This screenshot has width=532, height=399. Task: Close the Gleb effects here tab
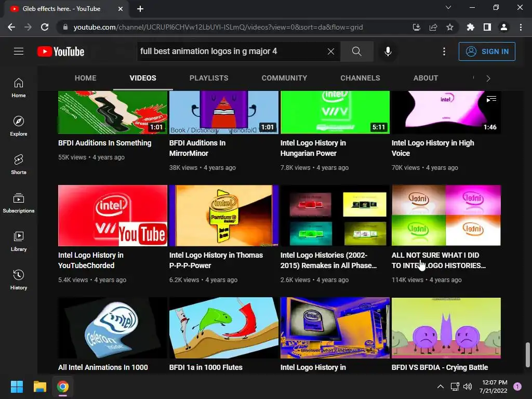(x=121, y=9)
